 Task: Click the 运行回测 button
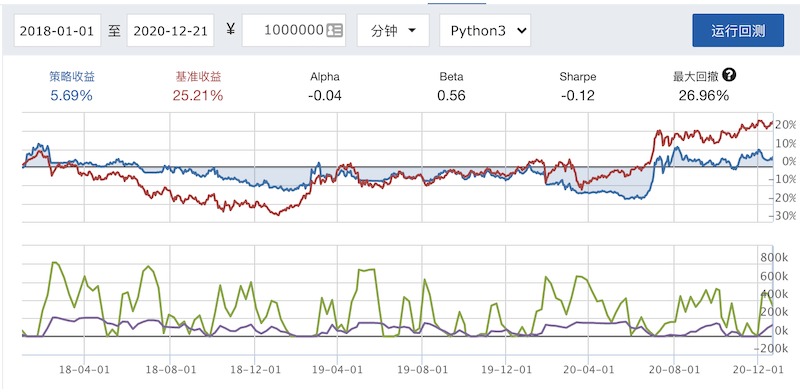pos(738,31)
